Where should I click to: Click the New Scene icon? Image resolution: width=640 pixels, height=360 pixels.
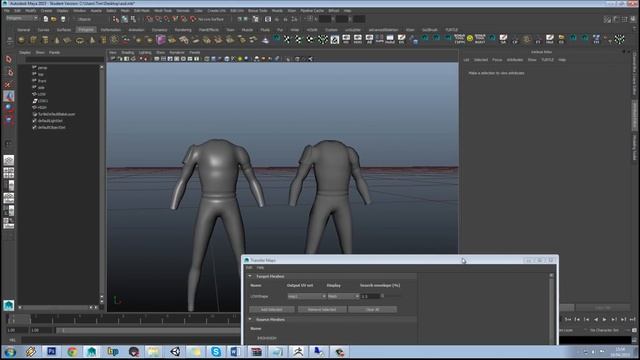45,19
